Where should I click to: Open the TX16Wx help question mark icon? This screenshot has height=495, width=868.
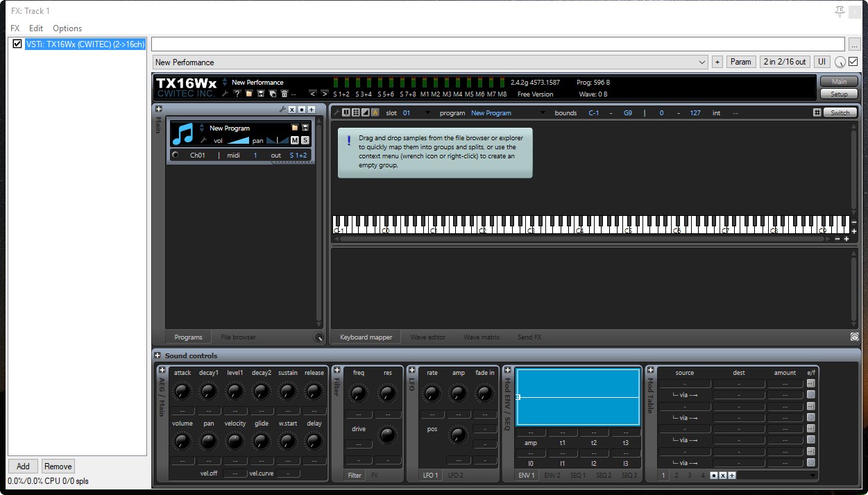click(x=237, y=94)
